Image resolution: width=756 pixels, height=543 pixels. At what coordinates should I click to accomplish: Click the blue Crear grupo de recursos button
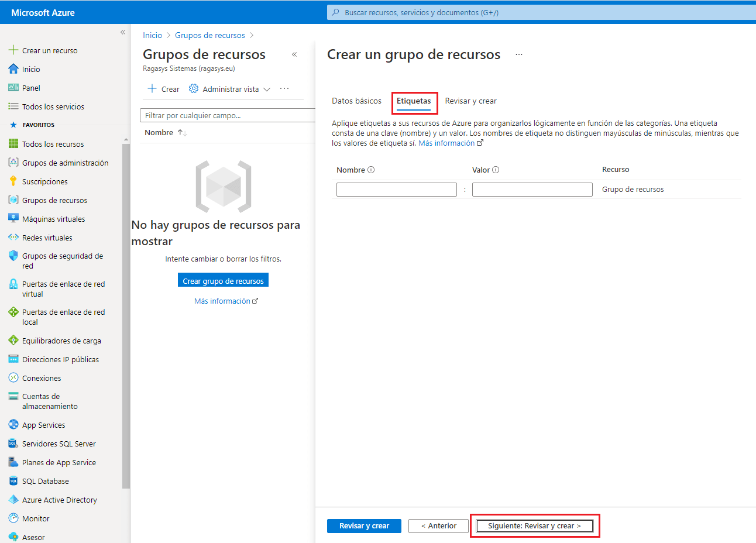pyautogui.click(x=223, y=281)
